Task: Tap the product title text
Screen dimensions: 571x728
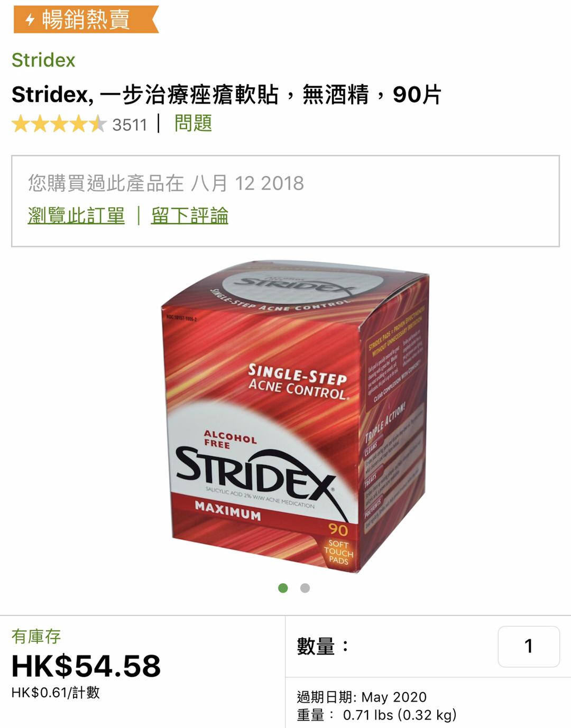Action: (x=226, y=95)
